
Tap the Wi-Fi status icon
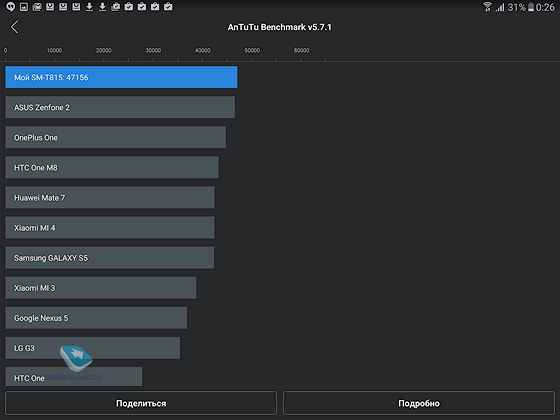click(x=487, y=7)
